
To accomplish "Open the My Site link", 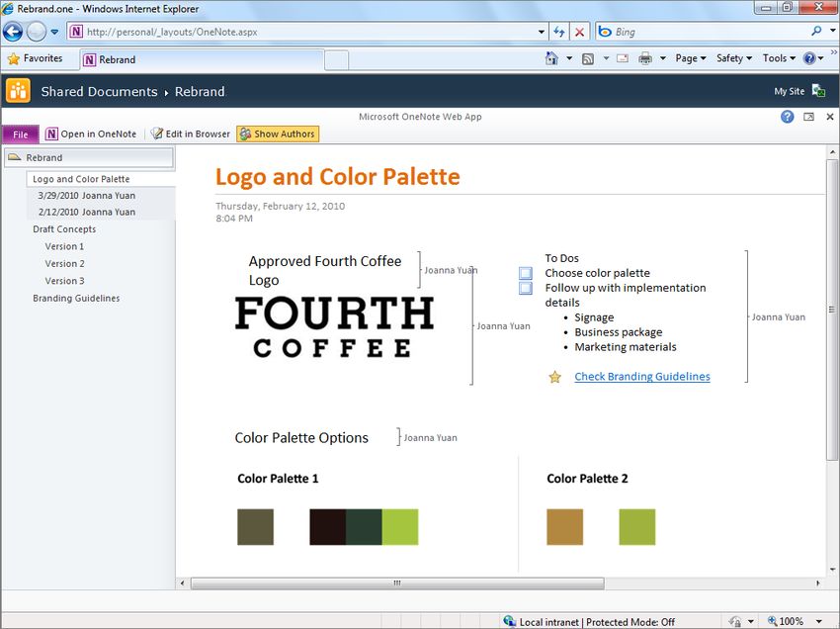I will [x=790, y=91].
